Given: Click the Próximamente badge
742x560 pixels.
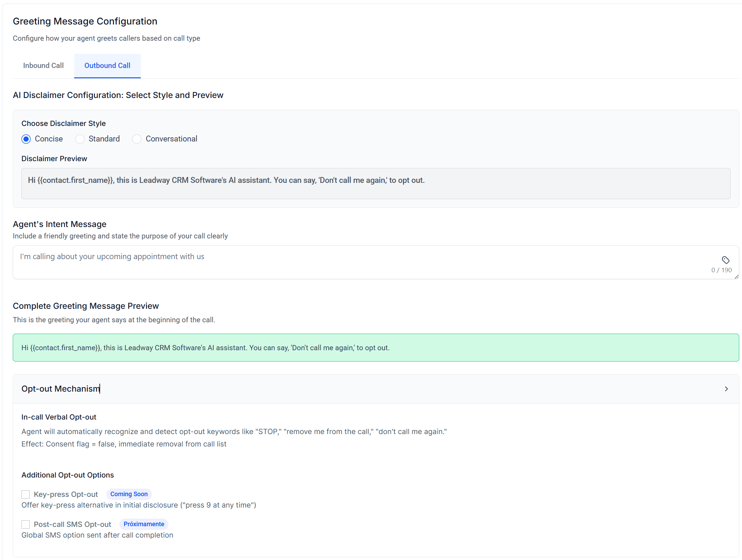Looking at the screenshot, I should coord(144,524).
